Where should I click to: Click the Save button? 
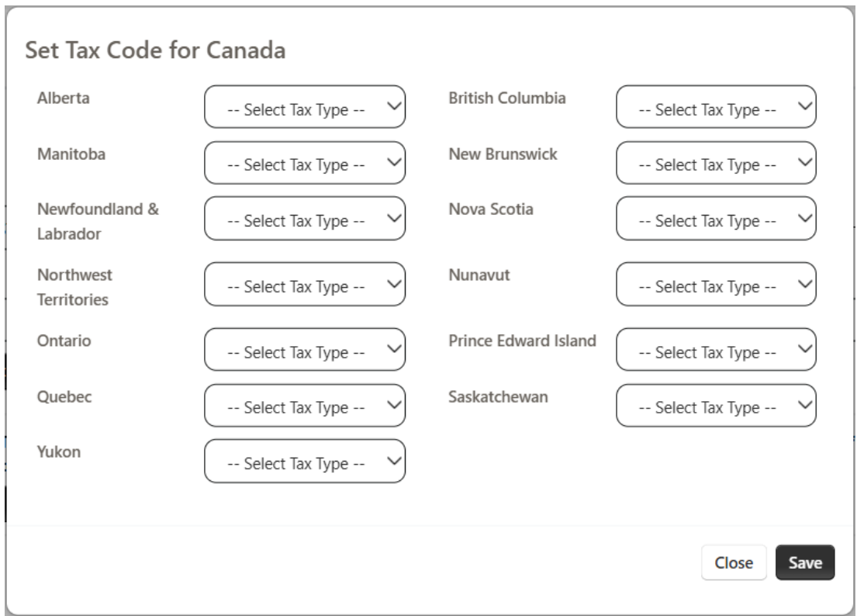click(x=804, y=563)
